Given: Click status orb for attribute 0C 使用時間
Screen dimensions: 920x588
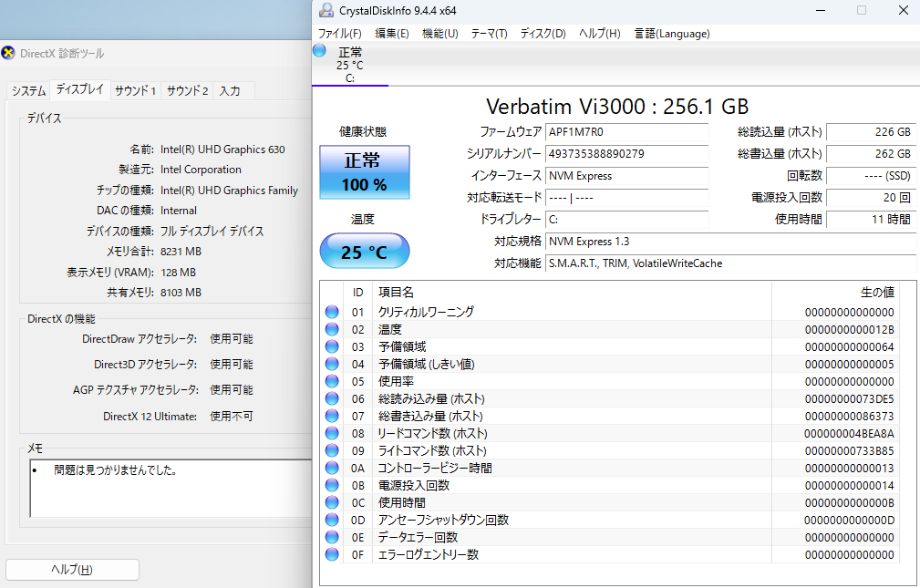Looking at the screenshot, I should point(332,502).
